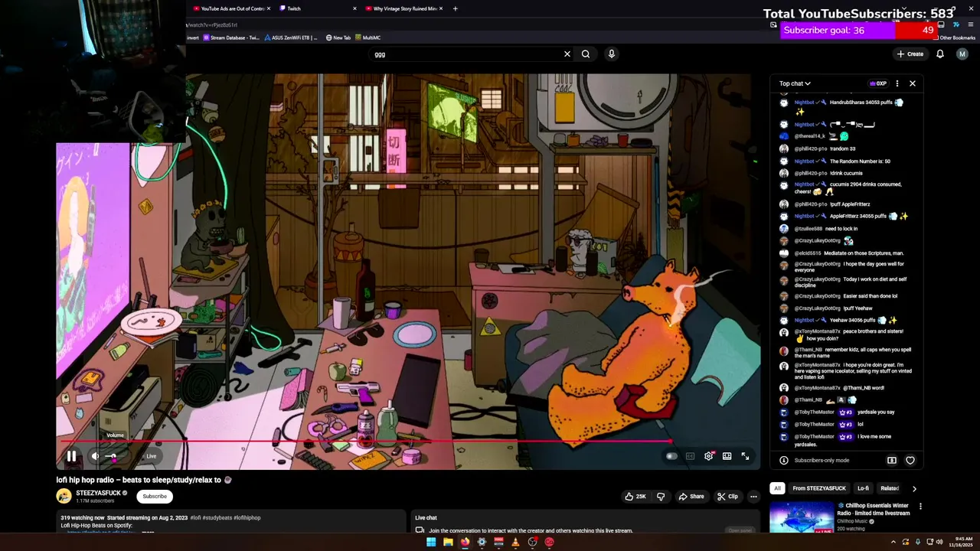Open the Chillhop Essentials Winter Radio thumbnail

tap(802, 517)
